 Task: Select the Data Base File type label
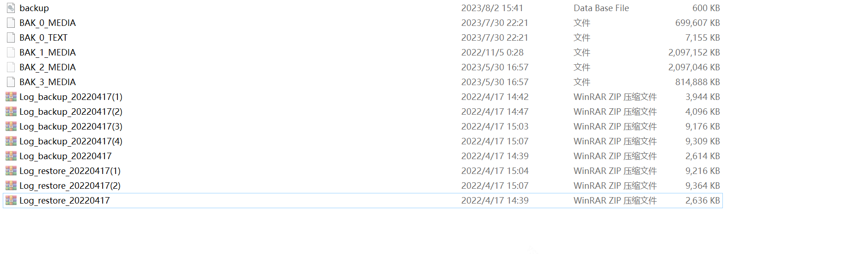pos(601,8)
